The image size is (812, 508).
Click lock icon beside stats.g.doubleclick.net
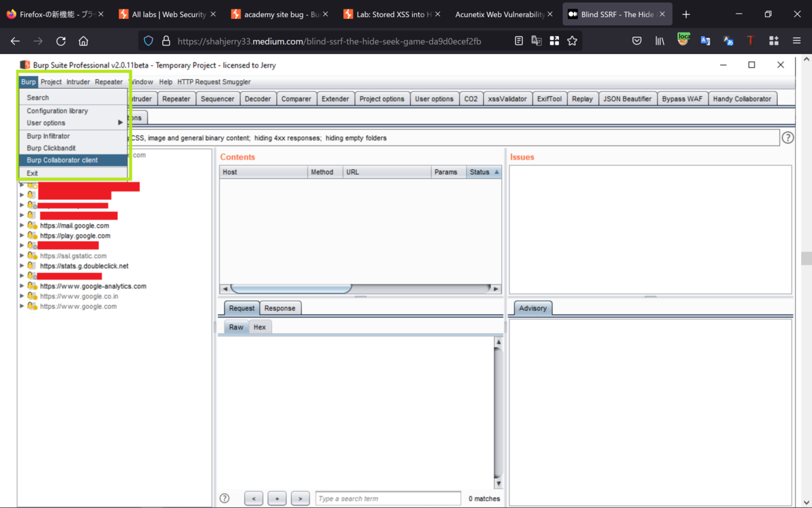(31, 266)
